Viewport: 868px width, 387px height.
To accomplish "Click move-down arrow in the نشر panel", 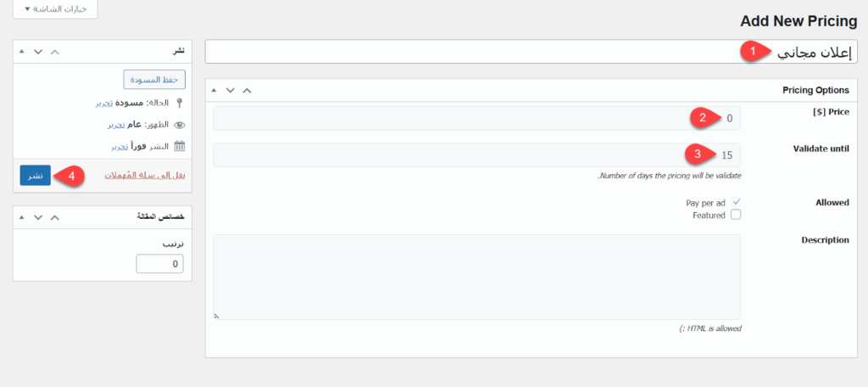I will (x=38, y=52).
